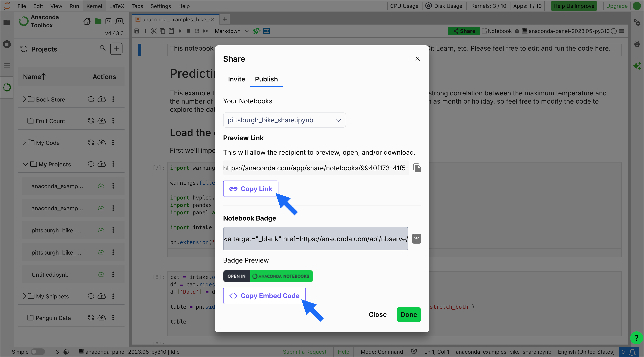This screenshot has height=357, width=644.
Task: Open actions menu for Untitled.ipynb
Action: tap(113, 274)
